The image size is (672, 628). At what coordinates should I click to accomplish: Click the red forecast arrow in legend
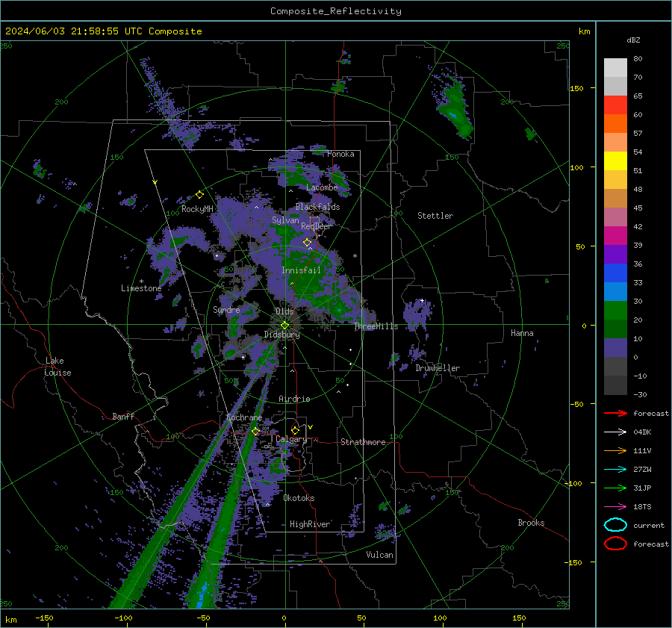point(615,413)
